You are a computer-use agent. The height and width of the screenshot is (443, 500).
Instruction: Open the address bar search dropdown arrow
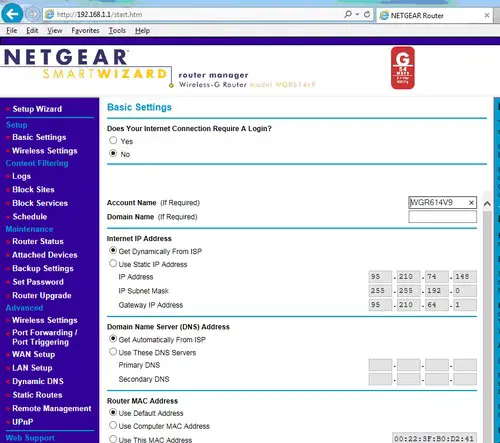pos(357,14)
